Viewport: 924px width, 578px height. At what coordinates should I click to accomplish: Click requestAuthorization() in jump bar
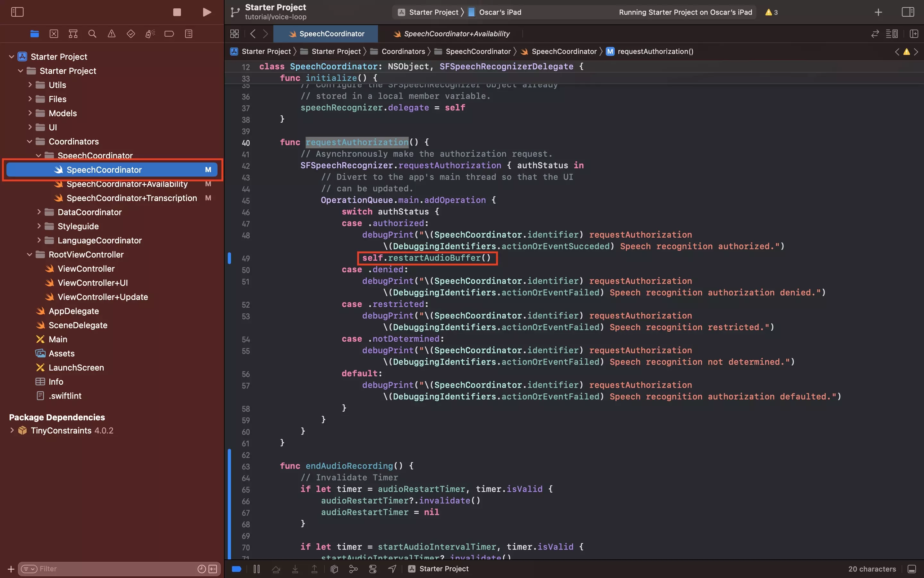click(x=650, y=51)
